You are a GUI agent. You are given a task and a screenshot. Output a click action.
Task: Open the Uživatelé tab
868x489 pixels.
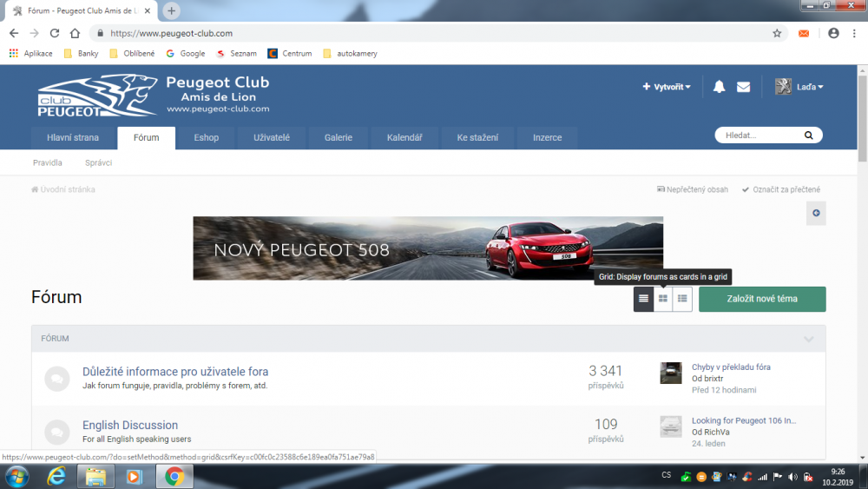pyautogui.click(x=271, y=137)
